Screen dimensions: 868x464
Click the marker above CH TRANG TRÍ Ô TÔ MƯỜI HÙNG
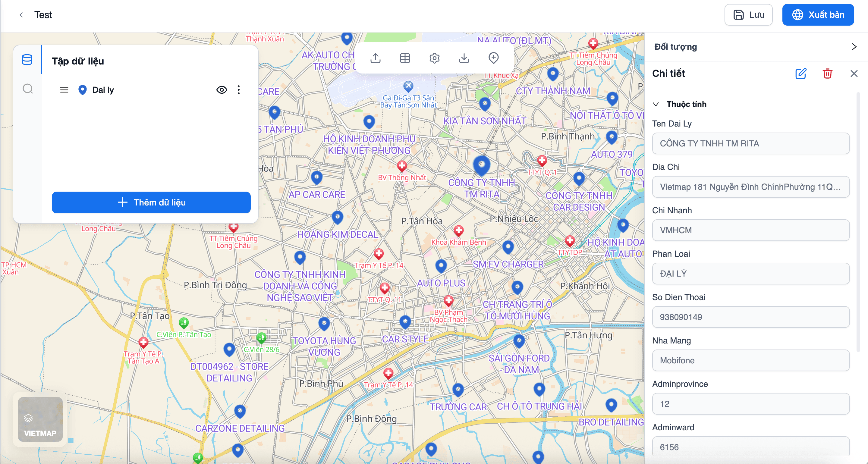[517, 287]
